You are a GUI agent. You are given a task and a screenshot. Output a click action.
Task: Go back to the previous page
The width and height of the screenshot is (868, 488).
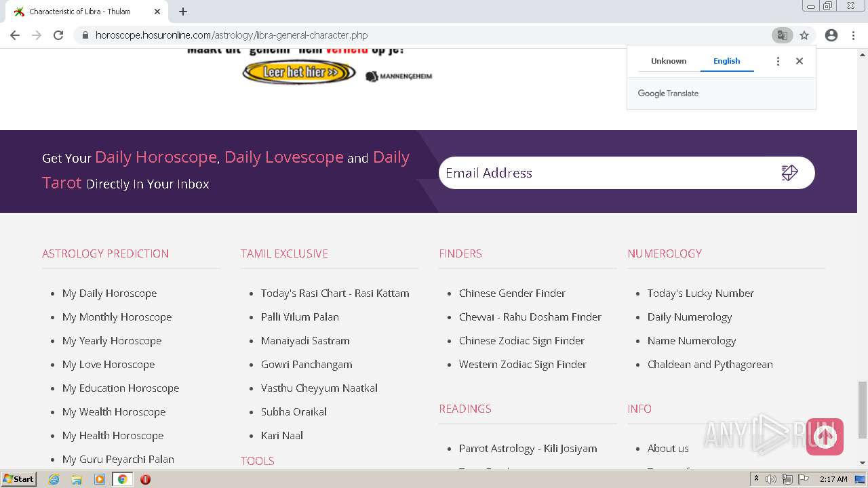coord(15,35)
